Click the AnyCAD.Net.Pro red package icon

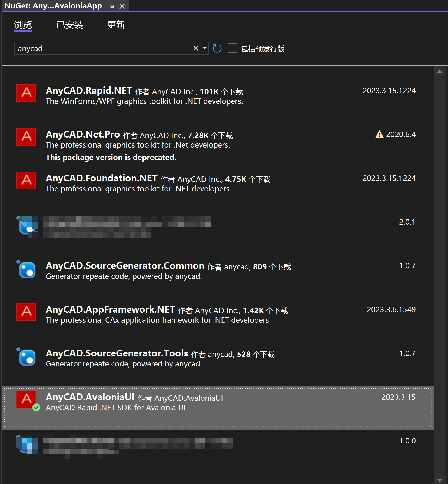click(x=26, y=137)
